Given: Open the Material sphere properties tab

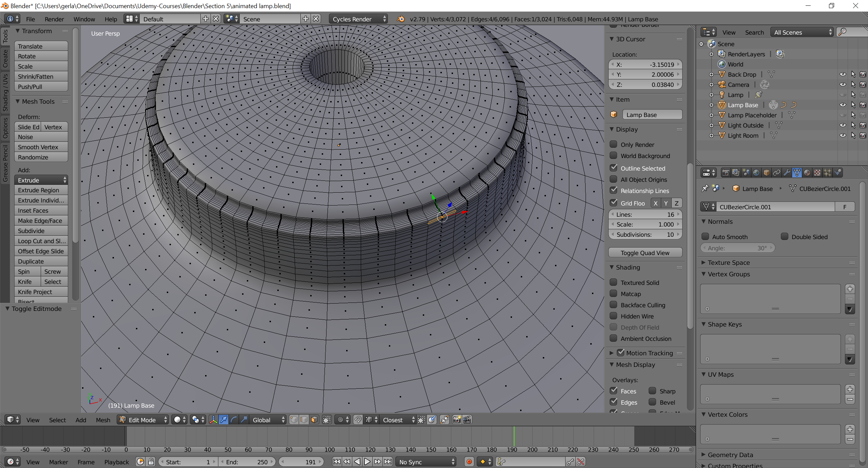Looking at the screenshot, I should pos(807,173).
